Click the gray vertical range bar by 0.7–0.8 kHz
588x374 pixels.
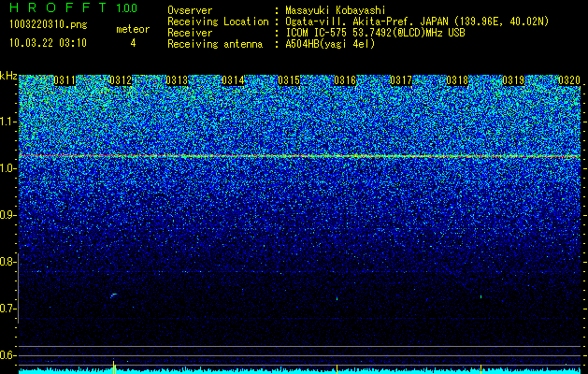click(x=19, y=288)
